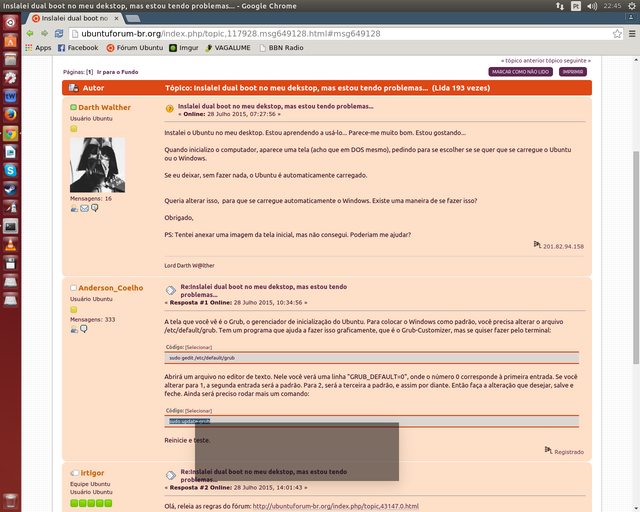
Task: Send personal message to Darth Walther
Action: [95, 208]
